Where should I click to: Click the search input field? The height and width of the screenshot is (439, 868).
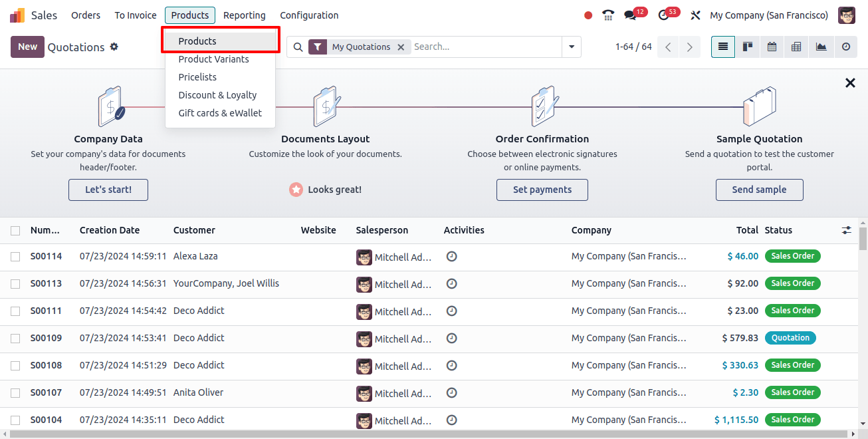pos(485,47)
